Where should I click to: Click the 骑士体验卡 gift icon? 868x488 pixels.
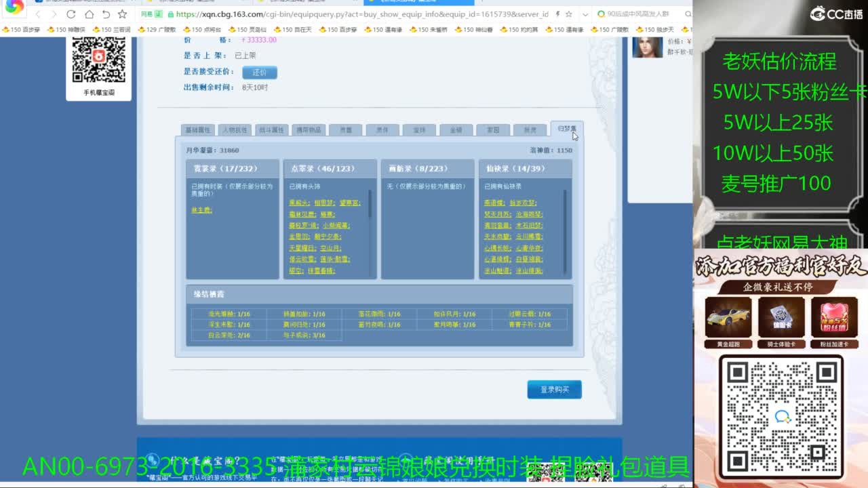(x=781, y=317)
